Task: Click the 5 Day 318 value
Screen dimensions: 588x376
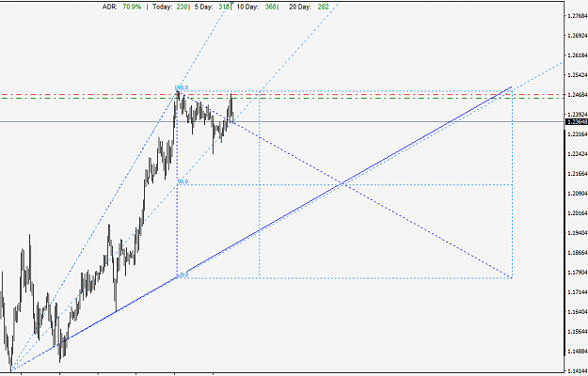Action: [224, 7]
